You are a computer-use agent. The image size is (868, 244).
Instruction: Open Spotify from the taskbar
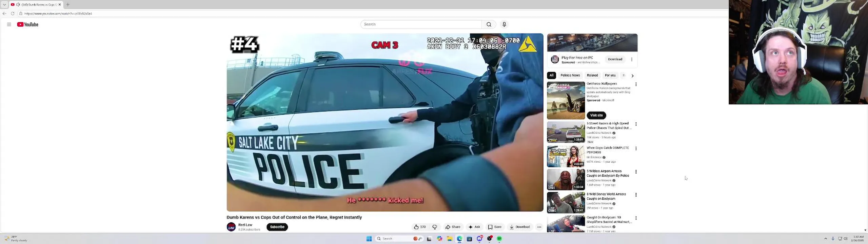(x=499, y=239)
